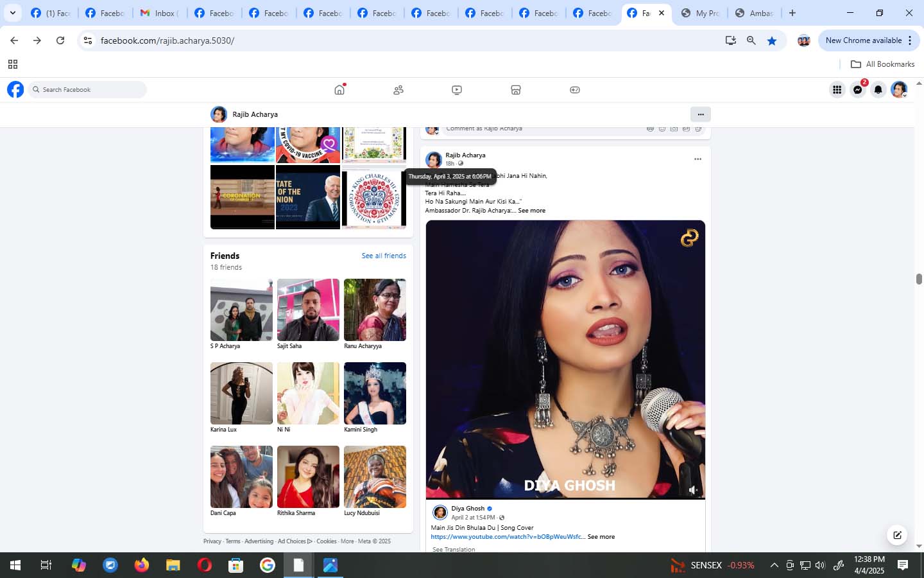The width and height of the screenshot is (924, 578).
Task: Click the page vertical scrollbar thumb
Action: tap(919, 279)
